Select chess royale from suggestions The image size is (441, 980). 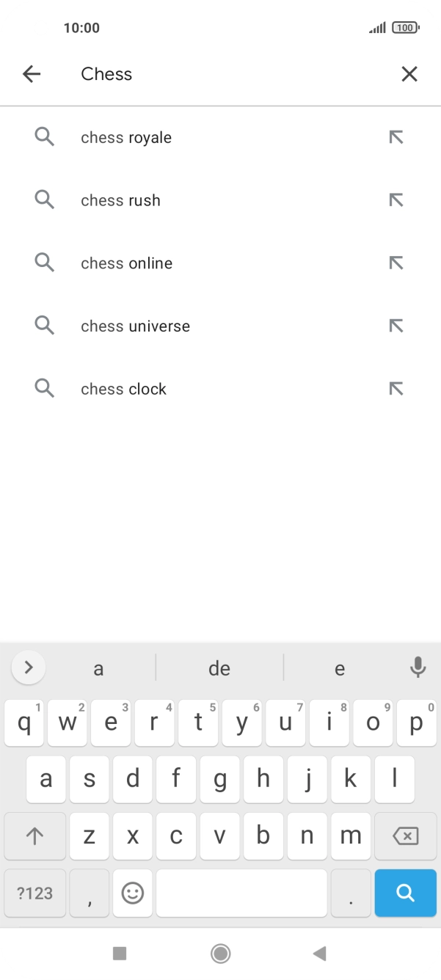coord(125,137)
